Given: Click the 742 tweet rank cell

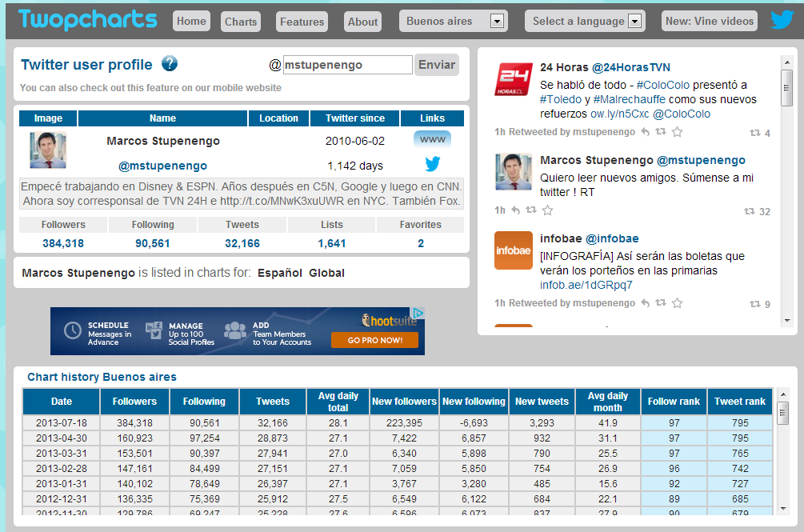Looking at the screenshot, I should click(740, 469).
